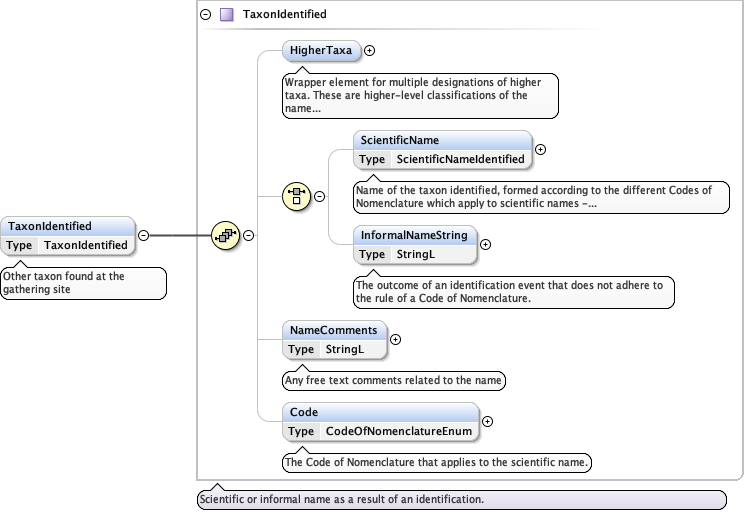This screenshot has height=513, width=745.
Task: Collapse the root TaxonIdentified element
Action: (143, 235)
